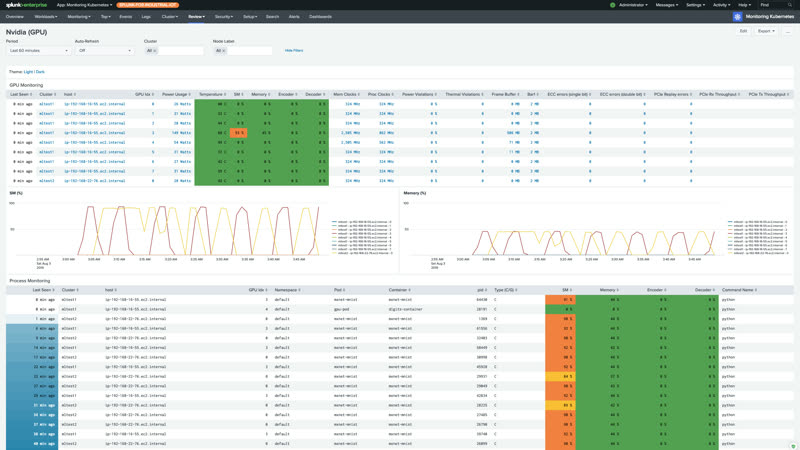Click the green status indicator beside Administrator
The width and height of the screenshot is (800, 450).
[x=612, y=5]
